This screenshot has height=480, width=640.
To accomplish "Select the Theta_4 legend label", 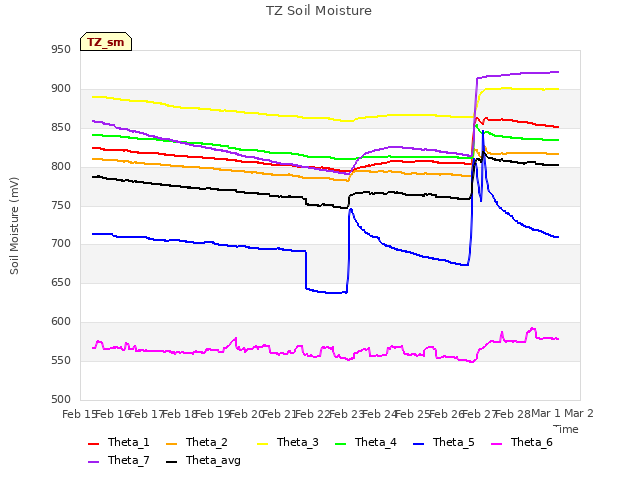I will click(x=376, y=442).
